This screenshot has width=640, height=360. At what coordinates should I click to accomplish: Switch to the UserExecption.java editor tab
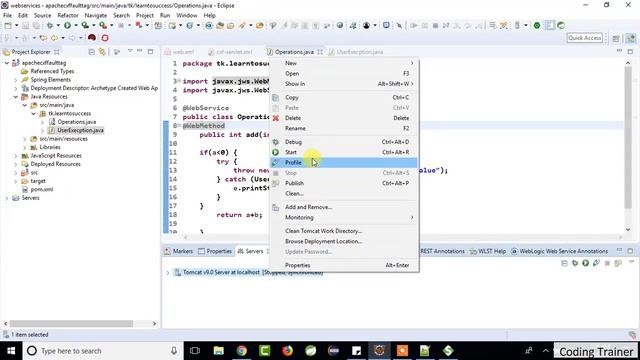(356, 52)
